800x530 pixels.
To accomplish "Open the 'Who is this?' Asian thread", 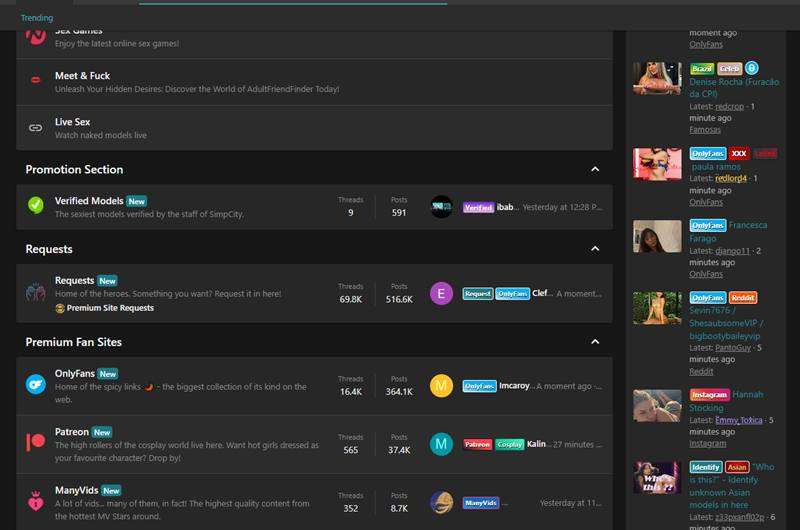I will point(732,486).
